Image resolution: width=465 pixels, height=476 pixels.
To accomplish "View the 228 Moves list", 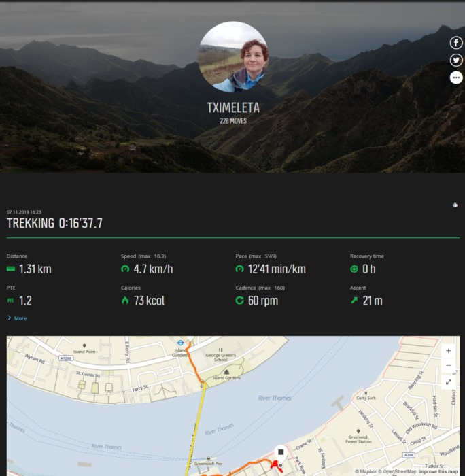I will pos(233,121).
